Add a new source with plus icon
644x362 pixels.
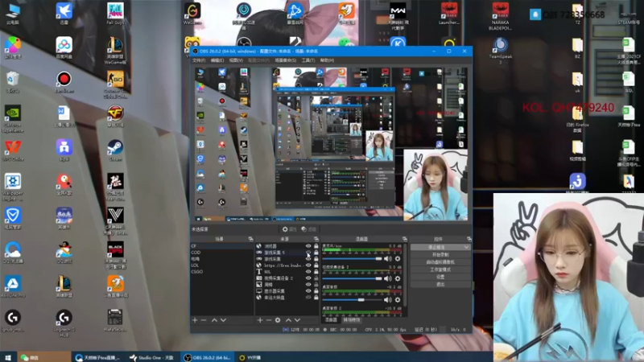coord(259,320)
